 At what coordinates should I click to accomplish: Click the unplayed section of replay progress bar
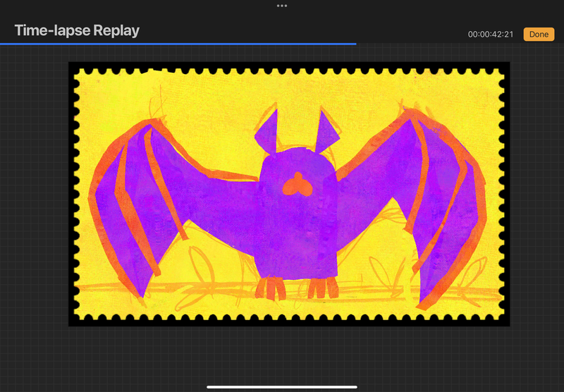(458, 44)
